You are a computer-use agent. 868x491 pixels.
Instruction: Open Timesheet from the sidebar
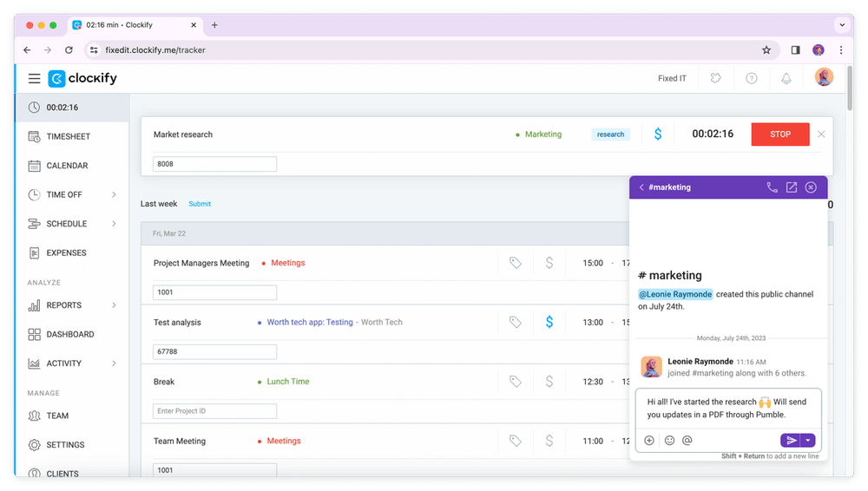[68, 136]
